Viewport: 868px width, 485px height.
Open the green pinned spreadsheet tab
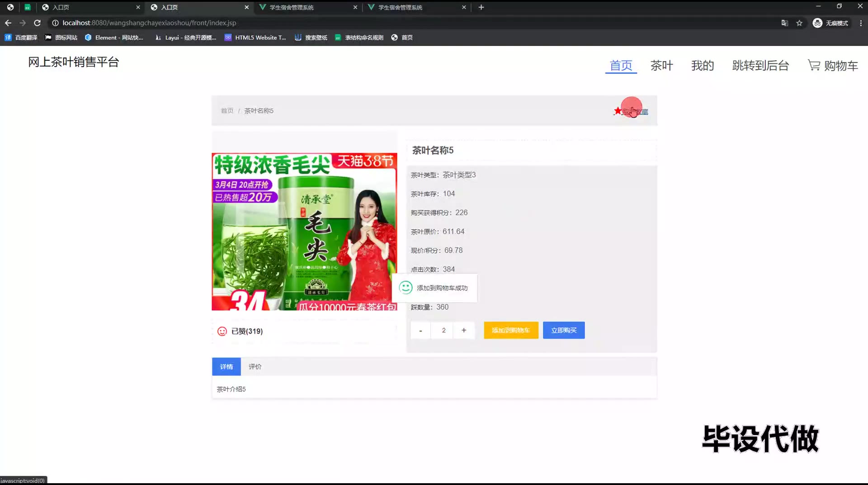coord(28,7)
